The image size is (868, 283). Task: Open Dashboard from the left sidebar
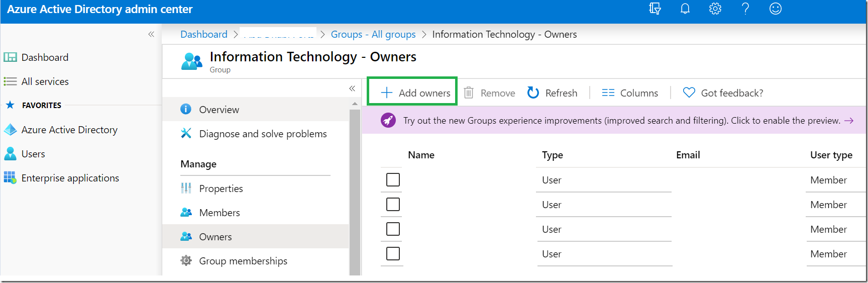45,57
